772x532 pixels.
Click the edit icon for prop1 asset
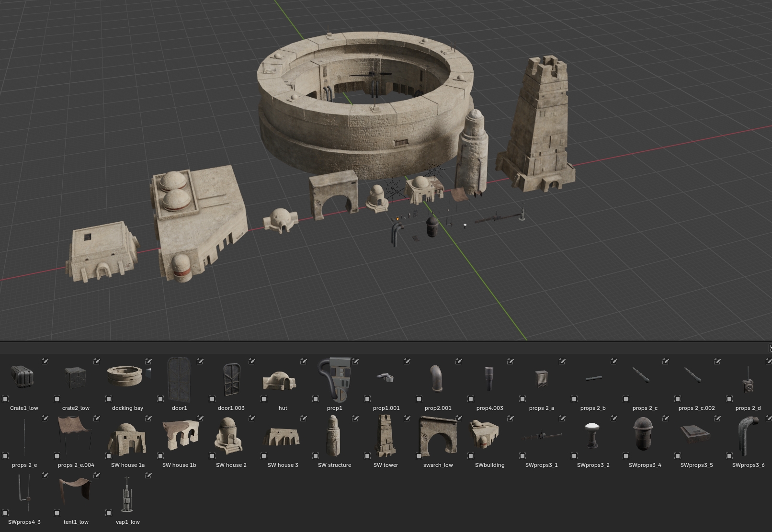point(355,361)
